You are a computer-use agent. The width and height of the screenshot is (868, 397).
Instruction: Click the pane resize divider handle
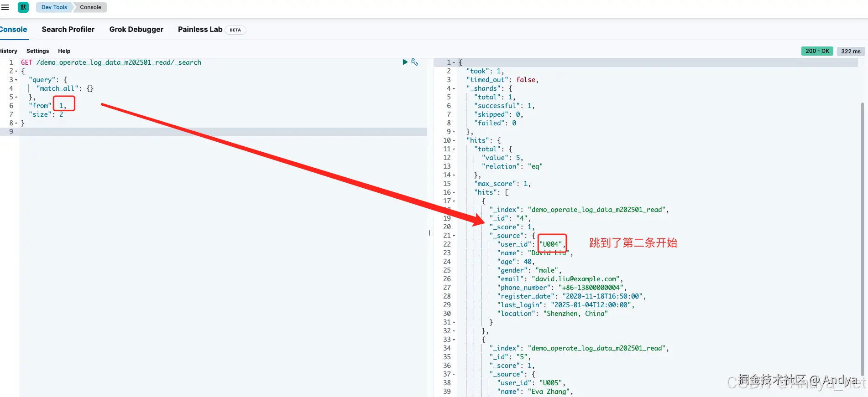click(x=430, y=233)
